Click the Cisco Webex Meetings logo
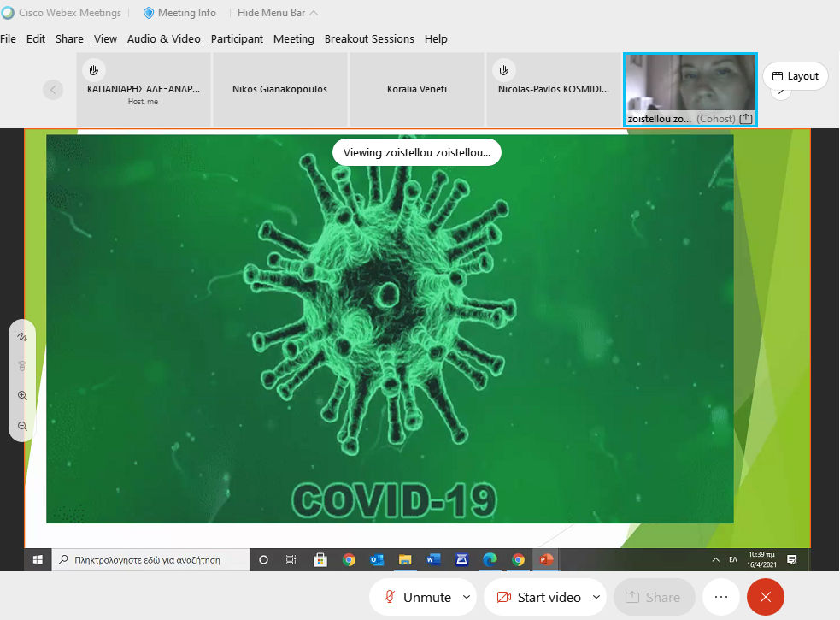 pyautogui.click(x=8, y=13)
